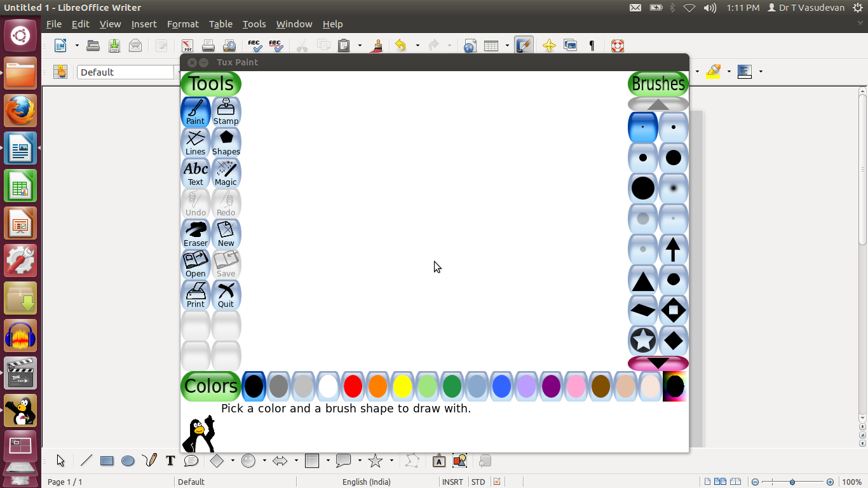
Task: Open the Format menu
Action: tap(183, 24)
